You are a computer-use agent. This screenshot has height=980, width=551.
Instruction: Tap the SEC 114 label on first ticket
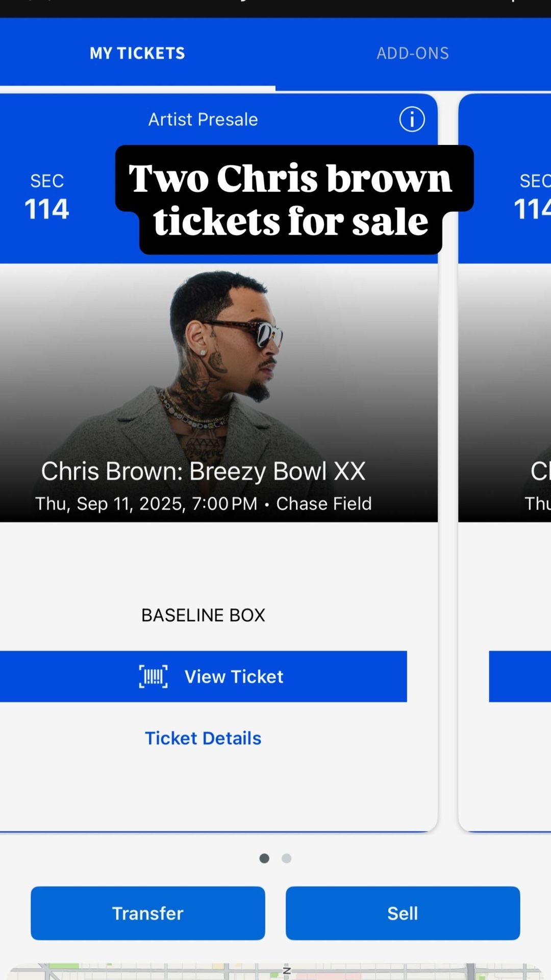(47, 198)
